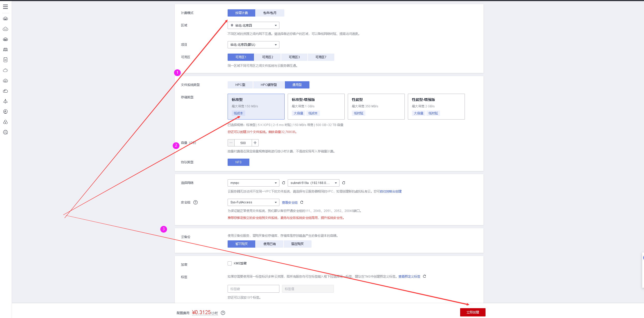
Task: Select 现在购买 cloud backup option
Action: coord(297,244)
